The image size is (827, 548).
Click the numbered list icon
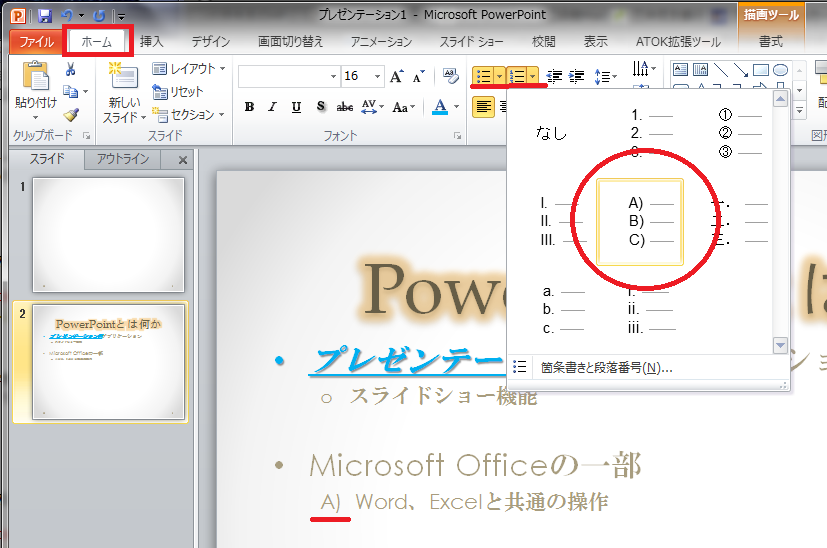[517, 76]
